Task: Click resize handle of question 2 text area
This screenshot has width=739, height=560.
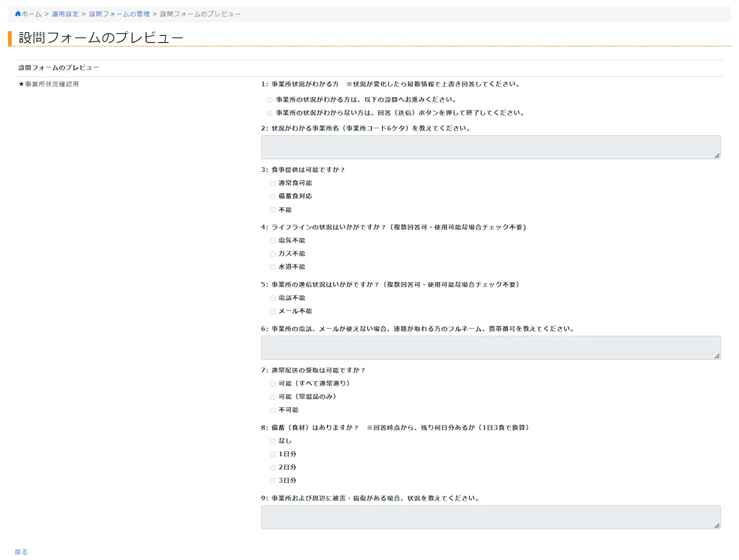Action: pos(717,155)
